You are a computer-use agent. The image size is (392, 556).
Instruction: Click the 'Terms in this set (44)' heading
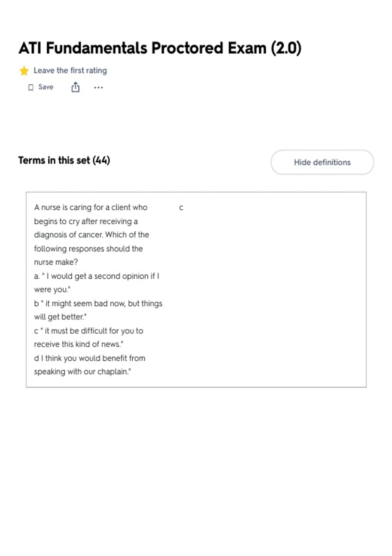64,160
